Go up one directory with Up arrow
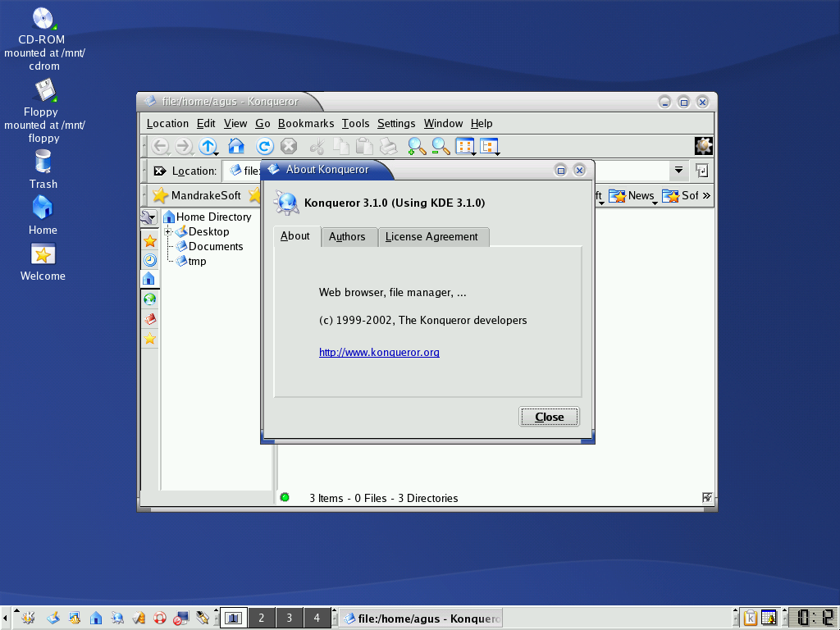The width and height of the screenshot is (840, 630). 208,146
